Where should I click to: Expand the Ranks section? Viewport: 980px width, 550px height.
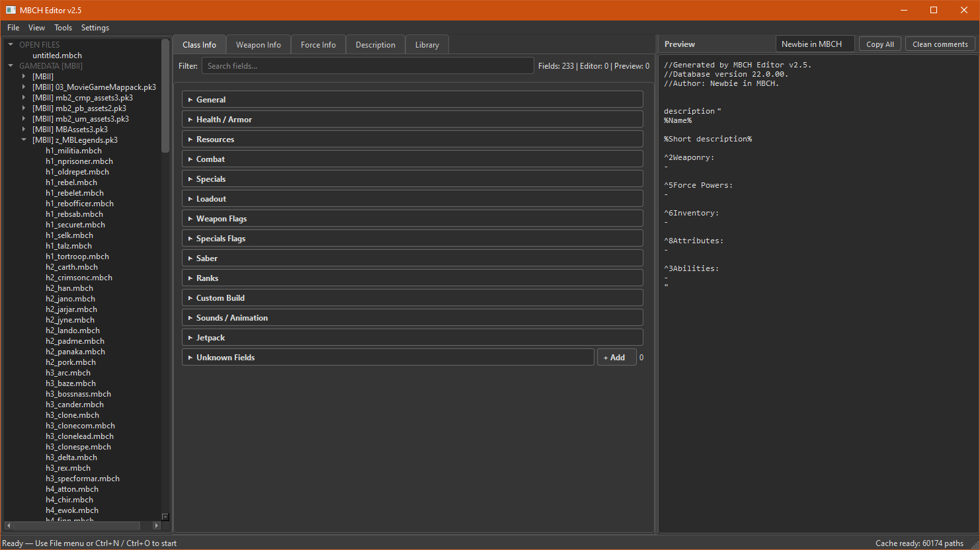(x=412, y=278)
